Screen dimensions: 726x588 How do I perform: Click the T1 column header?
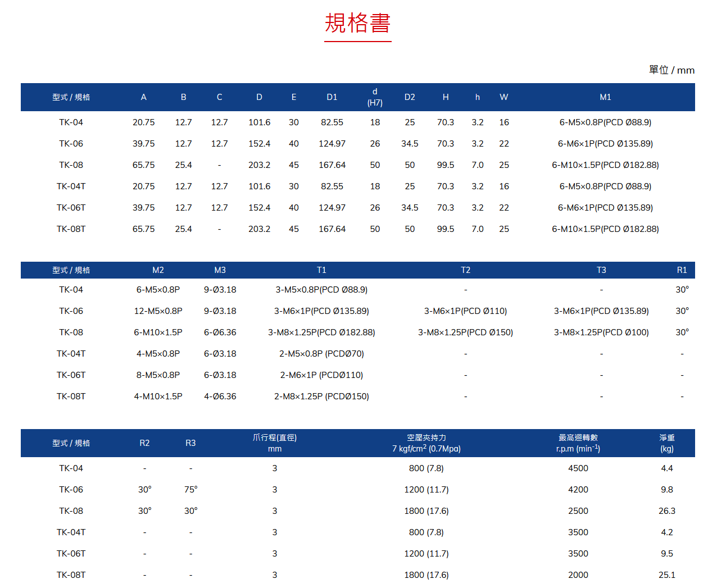(x=321, y=270)
